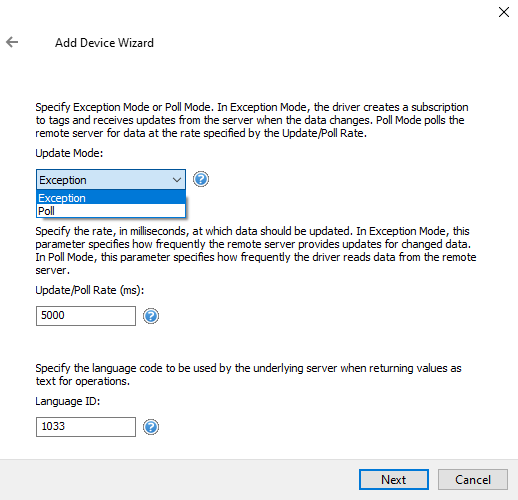This screenshot has width=518, height=500.
Task: Open help icon beside Language ID field
Action: [151, 427]
